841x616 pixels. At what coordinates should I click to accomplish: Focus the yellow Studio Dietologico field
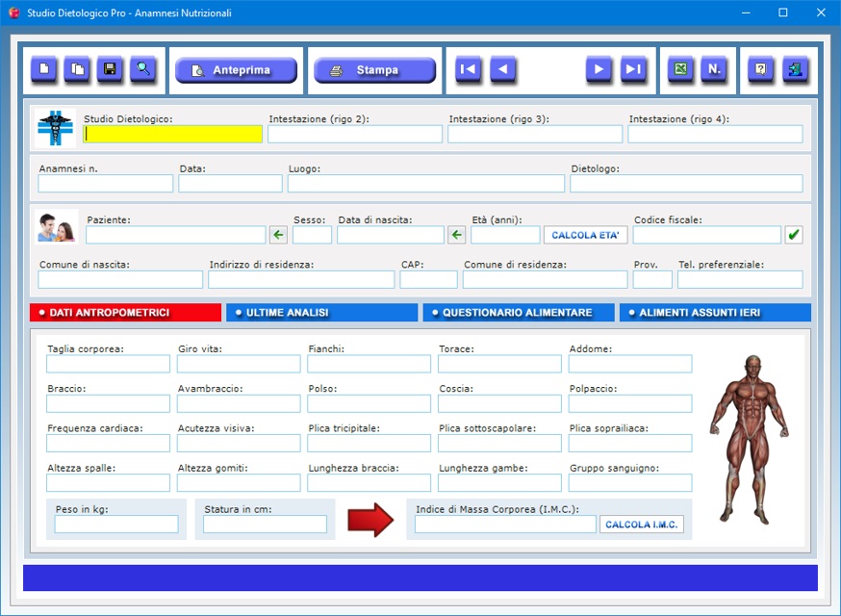pos(172,134)
